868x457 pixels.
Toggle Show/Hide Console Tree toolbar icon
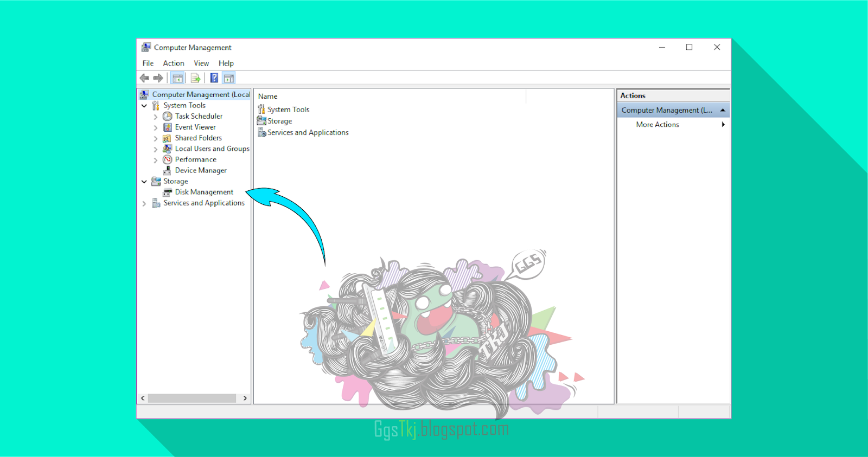(177, 78)
